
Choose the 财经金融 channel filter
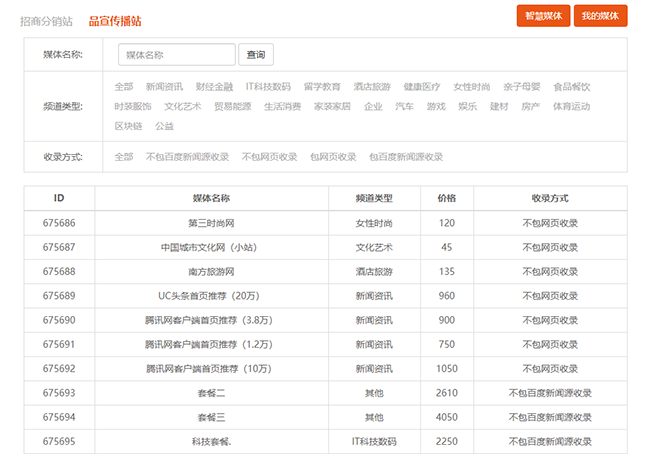point(214,87)
